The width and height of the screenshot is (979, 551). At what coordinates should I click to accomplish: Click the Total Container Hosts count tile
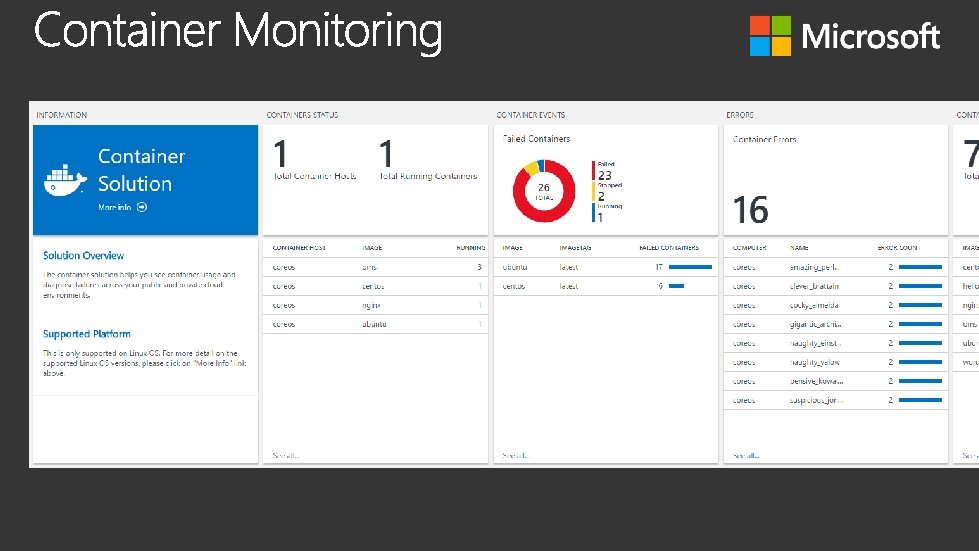point(315,160)
